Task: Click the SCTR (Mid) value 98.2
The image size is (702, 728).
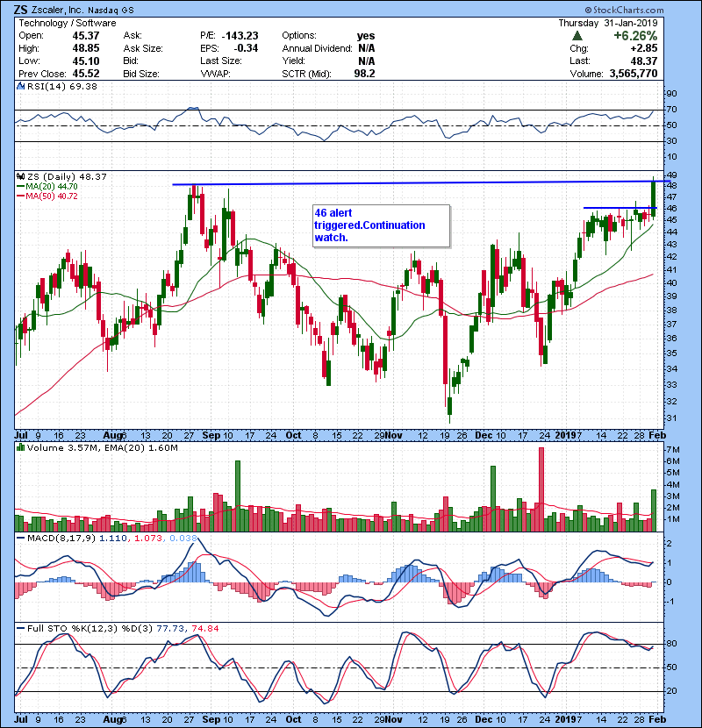Action: click(364, 74)
